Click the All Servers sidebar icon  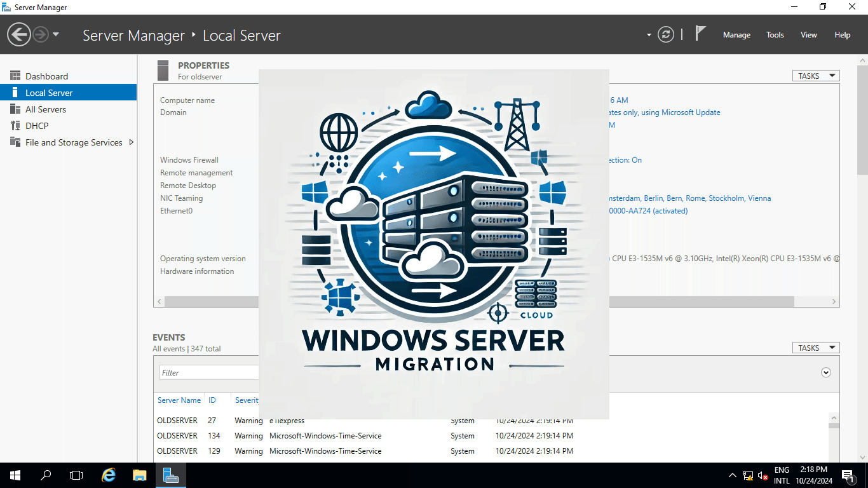[x=15, y=109]
